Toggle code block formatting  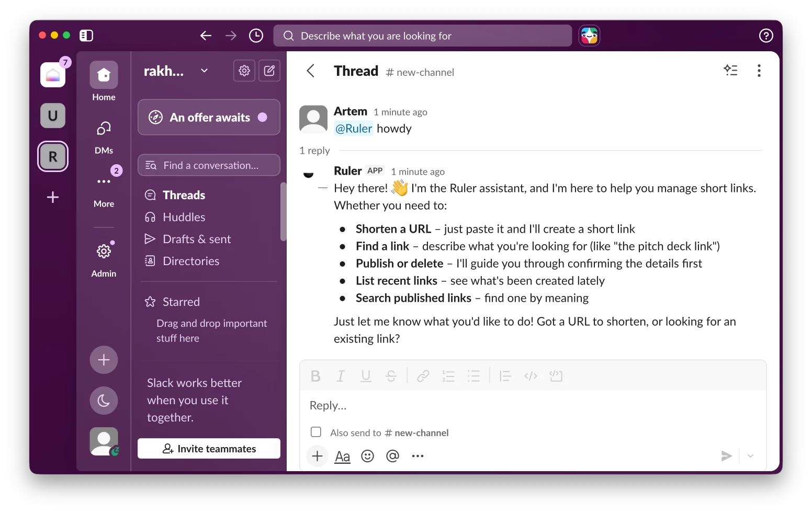click(x=556, y=376)
